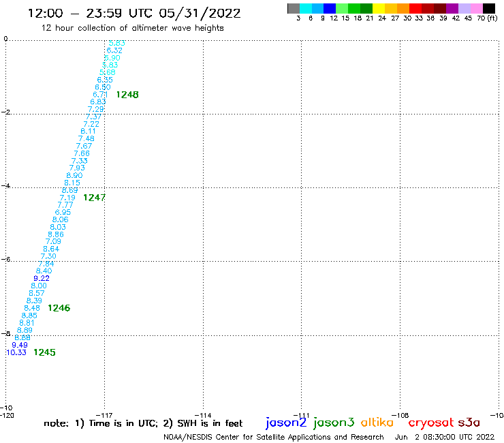The height and width of the screenshot is (443, 504).
Task: Select the 8.39 wave height value
Action: (34, 301)
